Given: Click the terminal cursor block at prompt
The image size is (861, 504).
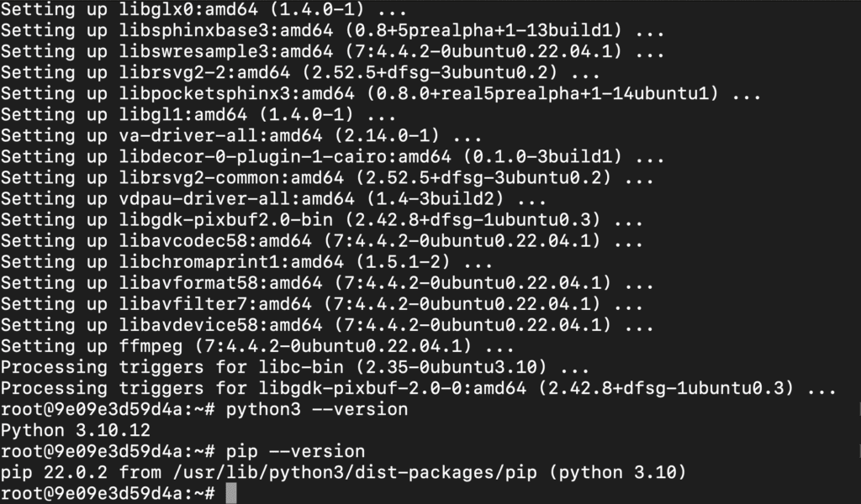Looking at the screenshot, I should tap(231, 493).
